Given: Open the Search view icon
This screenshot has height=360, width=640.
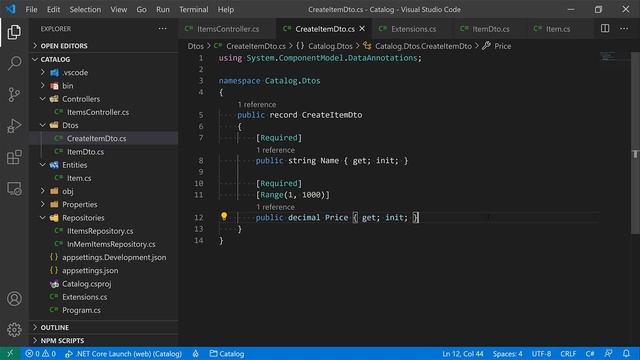Looking at the screenshot, I should (14, 63).
